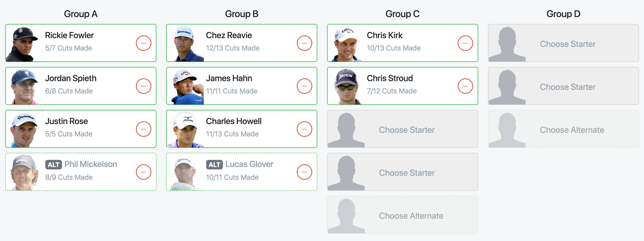Choose alternate slot in Group C
The image size is (644, 241).
point(402,215)
